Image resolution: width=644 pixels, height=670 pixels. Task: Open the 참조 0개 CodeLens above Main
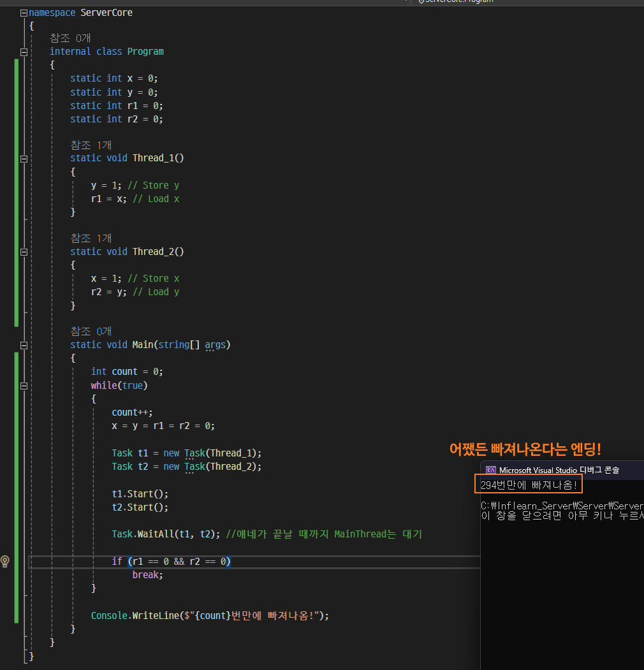(x=91, y=331)
